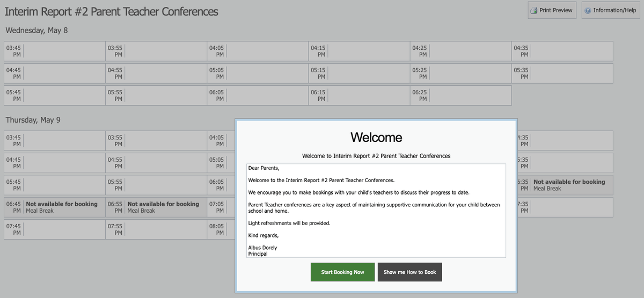644x298 pixels.
Task: Select Thursday 07:55 PM time slot
Action: tap(156, 229)
